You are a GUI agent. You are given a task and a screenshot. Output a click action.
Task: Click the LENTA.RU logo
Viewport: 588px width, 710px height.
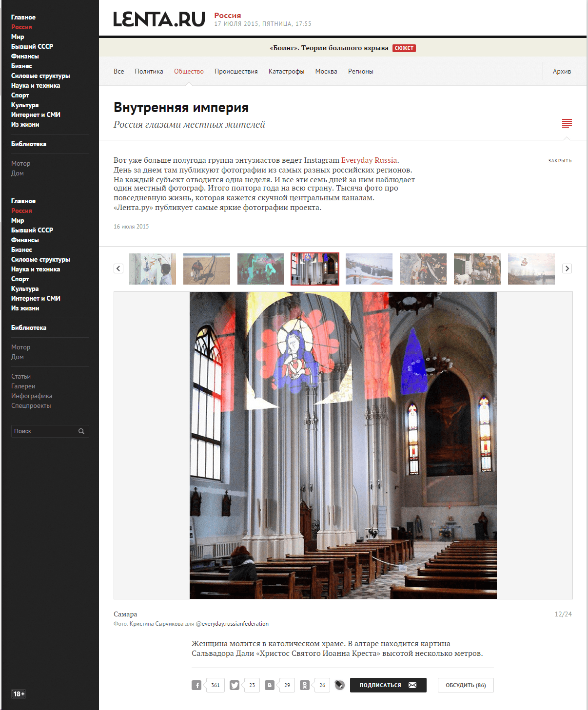coord(159,19)
